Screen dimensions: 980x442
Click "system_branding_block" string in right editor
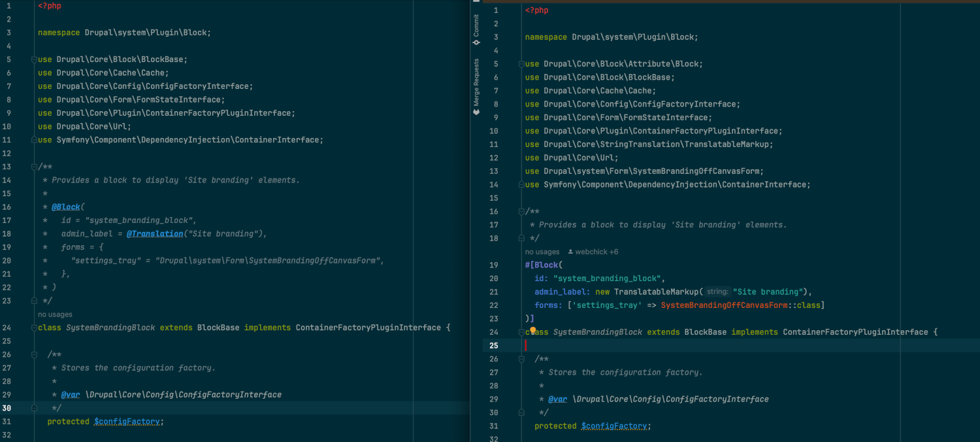[x=607, y=279]
